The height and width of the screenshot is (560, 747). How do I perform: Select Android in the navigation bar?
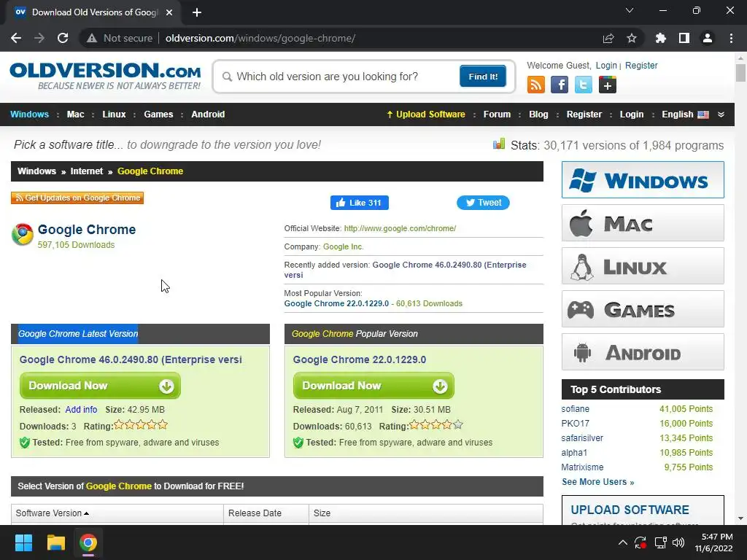208,114
